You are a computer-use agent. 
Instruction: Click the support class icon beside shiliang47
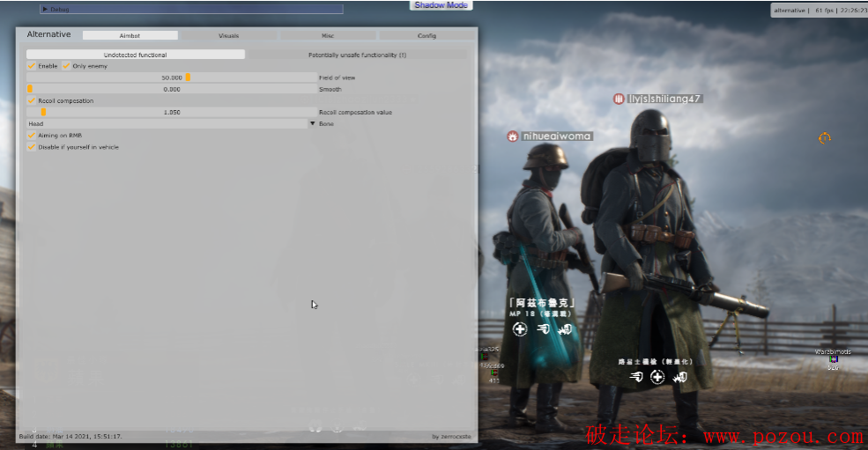619,100
